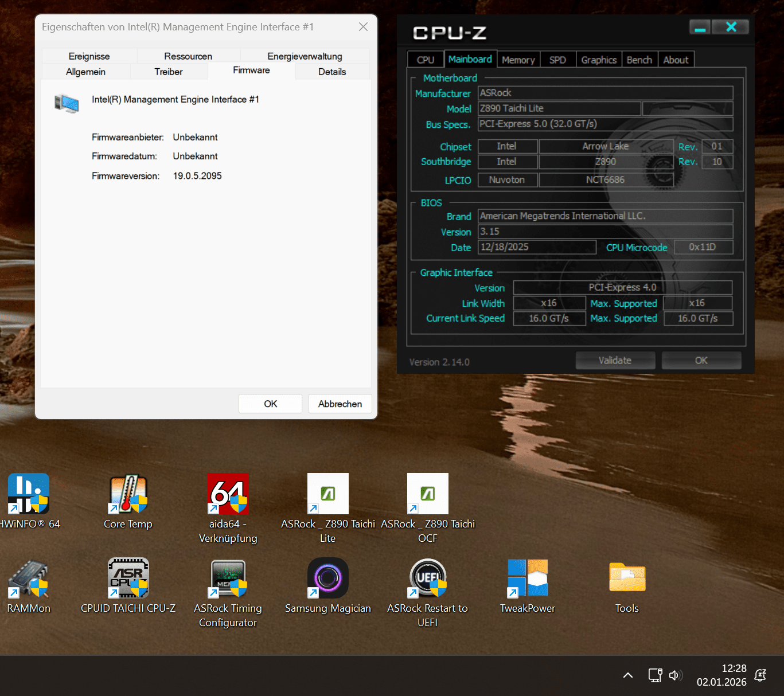The width and height of the screenshot is (784, 696).
Task: Open the Treiber tab
Action: [x=169, y=72]
